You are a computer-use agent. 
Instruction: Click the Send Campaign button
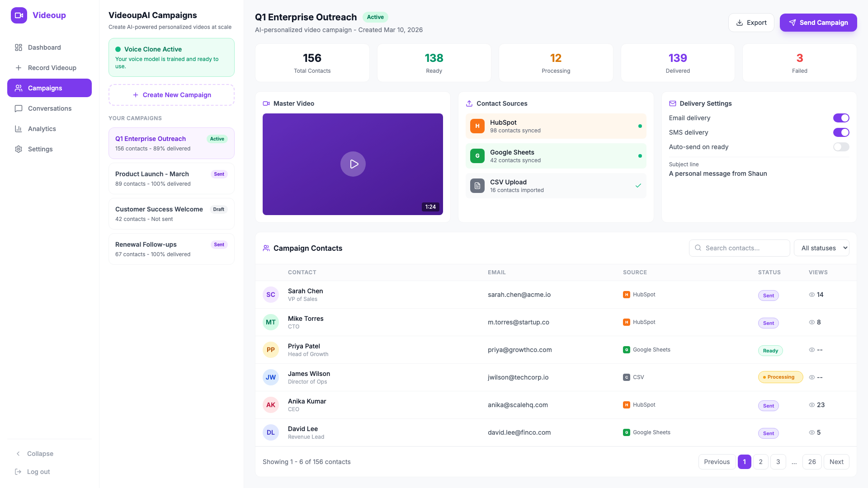818,22
